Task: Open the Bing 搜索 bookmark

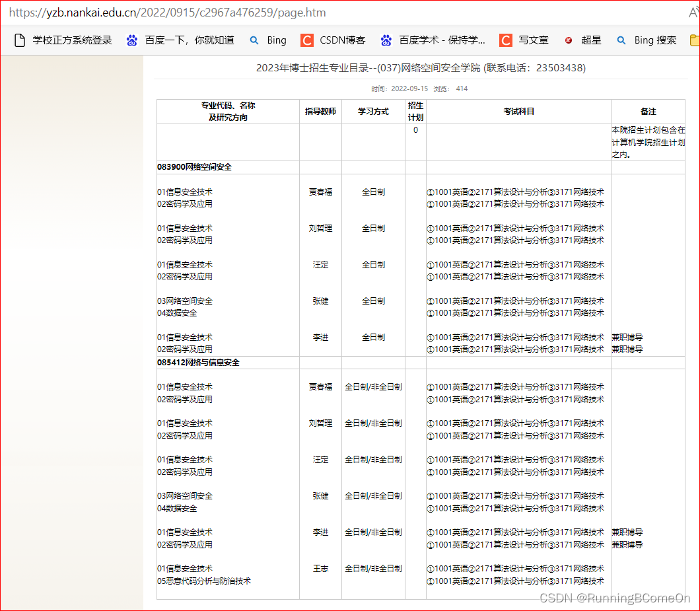Action: pyautogui.click(x=647, y=40)
